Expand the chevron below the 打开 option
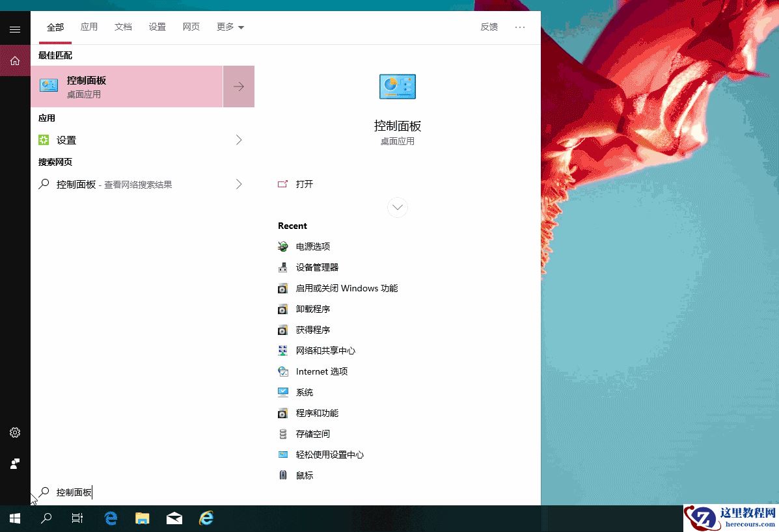 (x=397, y=207)
